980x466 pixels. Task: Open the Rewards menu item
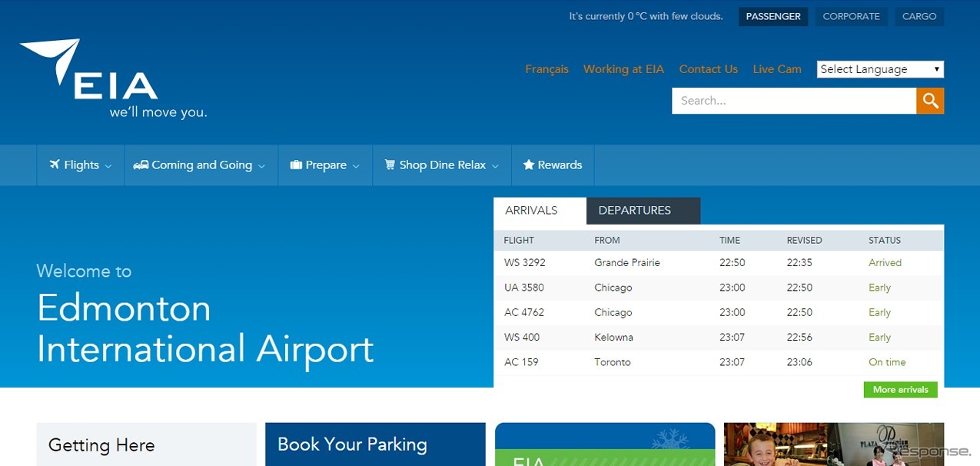point(553,165)
